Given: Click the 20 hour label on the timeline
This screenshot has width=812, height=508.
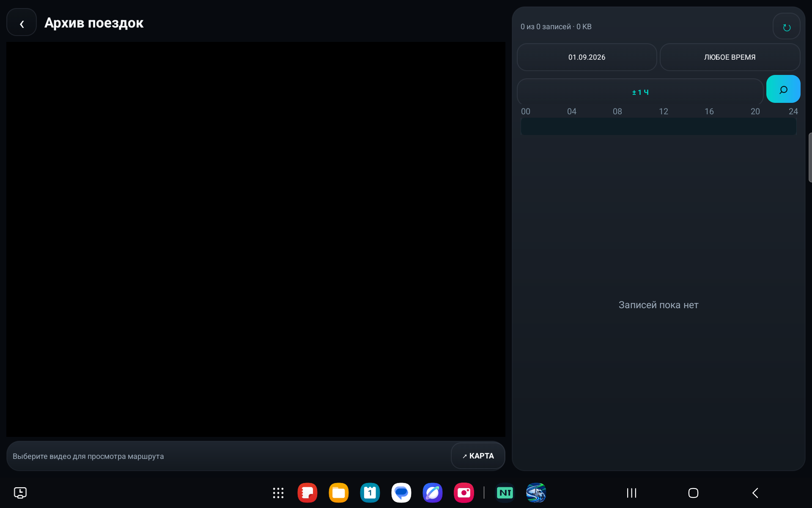Looking at the screenshot, I should (755, 111).
